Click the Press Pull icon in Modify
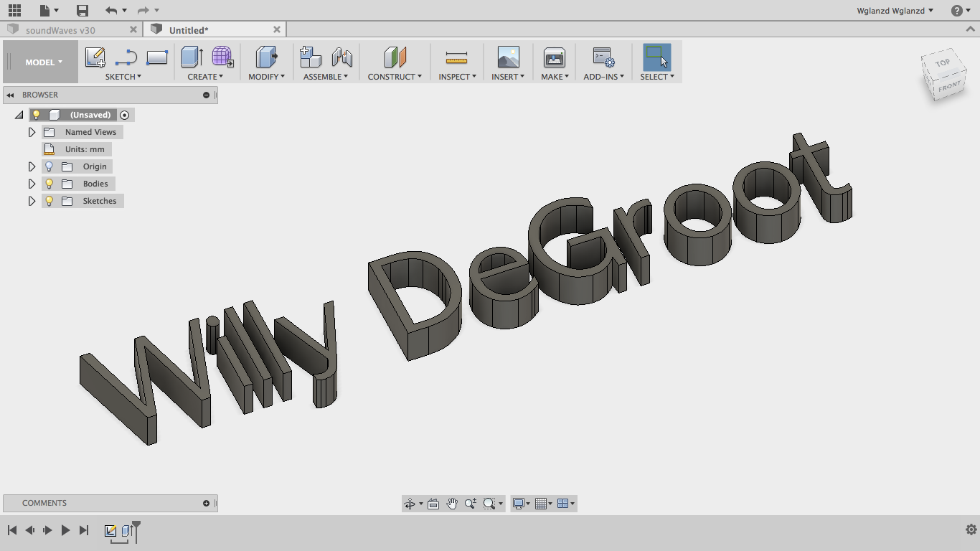Viewport: 980px width, 551px height. coord(266,57)
